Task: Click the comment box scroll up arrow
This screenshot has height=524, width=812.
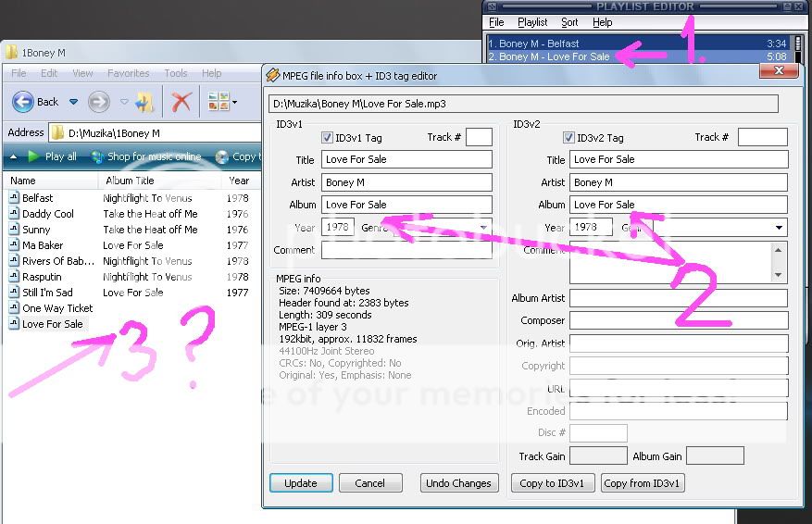Action: pyautogui.click(x=778, y=250)
